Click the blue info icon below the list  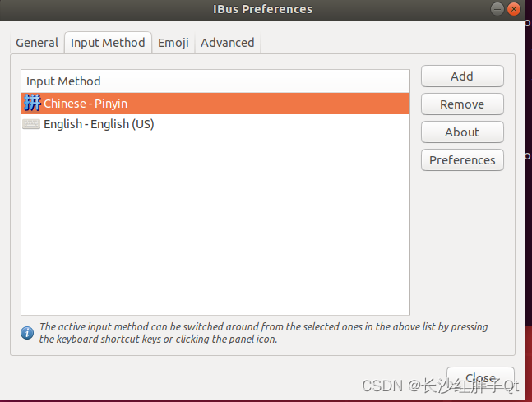pos(27,333)
